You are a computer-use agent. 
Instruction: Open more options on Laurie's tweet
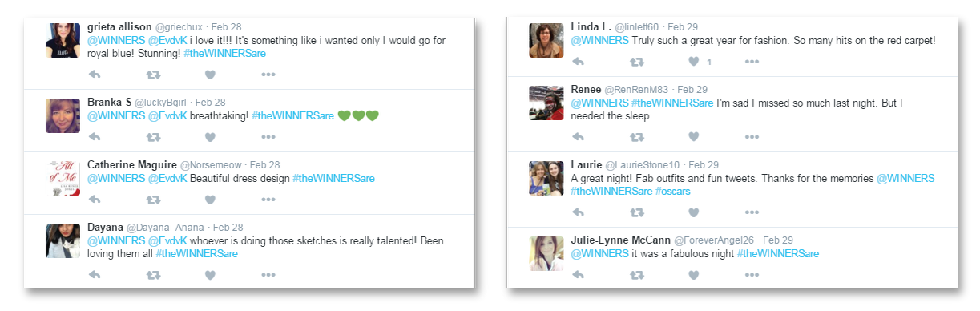pyautogui.click(x=752, y=212)
